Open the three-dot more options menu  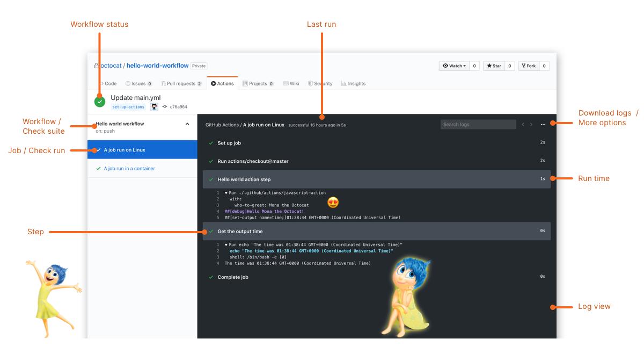tap(543, 125)
